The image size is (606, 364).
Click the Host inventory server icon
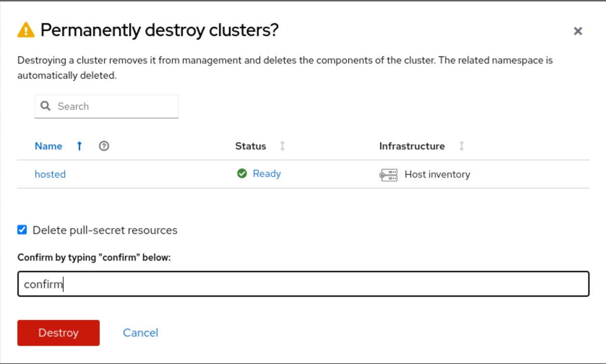(388, 175)
